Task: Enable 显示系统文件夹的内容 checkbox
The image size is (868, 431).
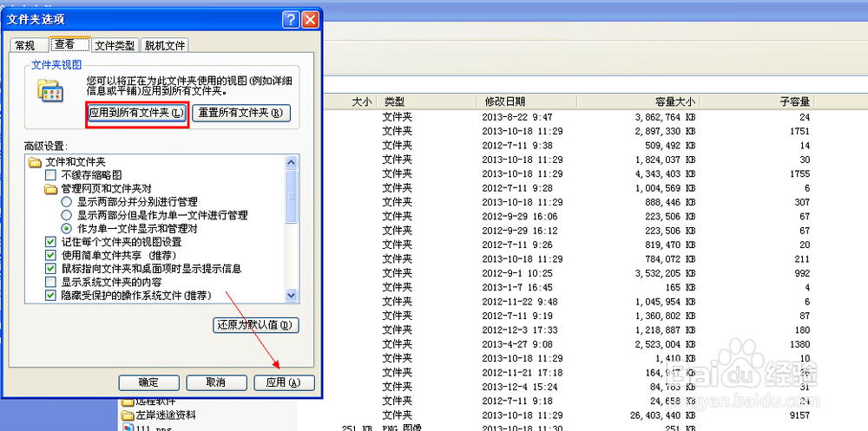Action: click(x=51, y=282)
